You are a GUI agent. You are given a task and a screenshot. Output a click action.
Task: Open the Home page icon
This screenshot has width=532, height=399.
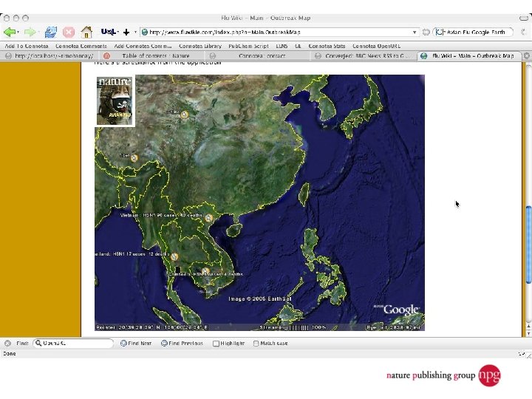point(86,33)
